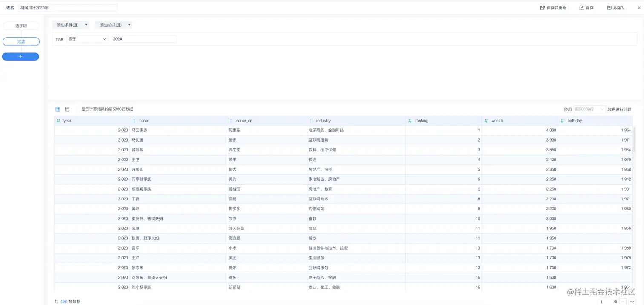Click the 保存并更新 save-and-update icon

pyautogui.click(x=542, y=8)
